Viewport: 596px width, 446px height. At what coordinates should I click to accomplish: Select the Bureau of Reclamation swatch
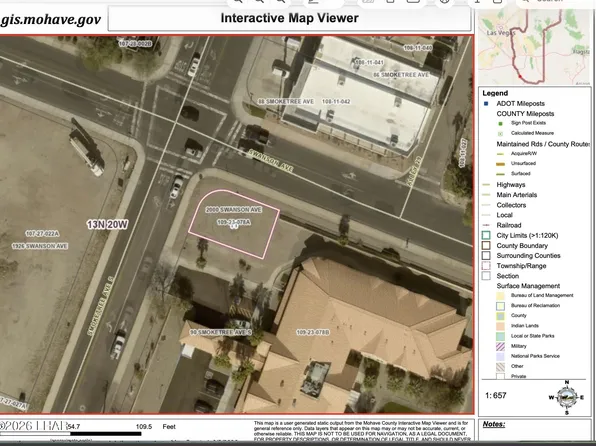[500, 306]
